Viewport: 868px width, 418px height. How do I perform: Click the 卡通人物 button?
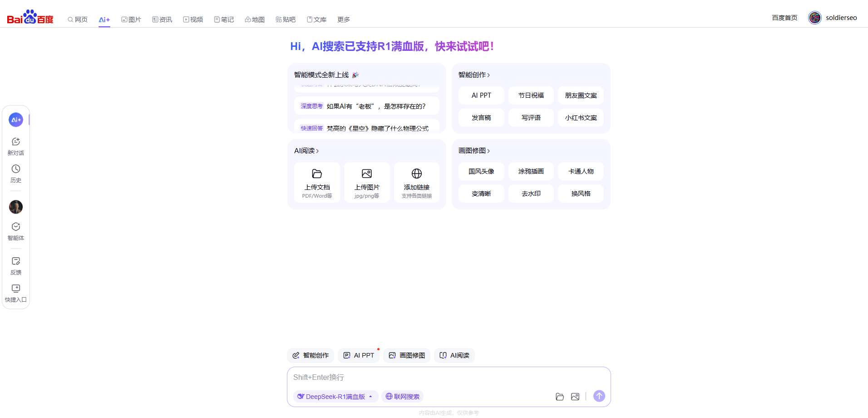click(x=581, y=171)
